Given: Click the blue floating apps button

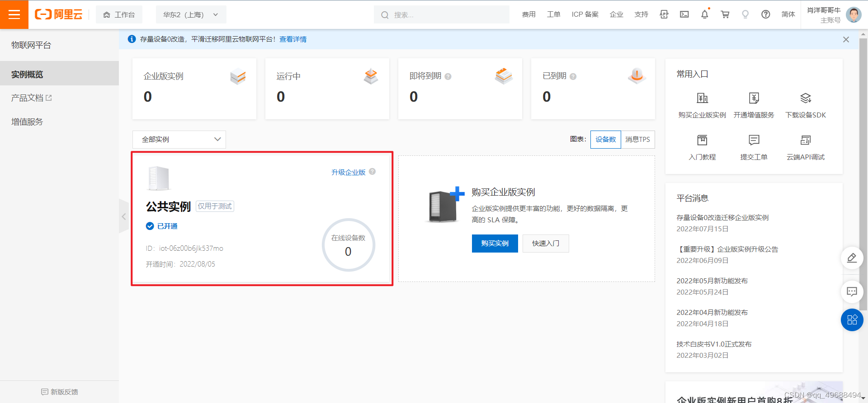Looking at the screenshot, I should [x=852, y=320].
